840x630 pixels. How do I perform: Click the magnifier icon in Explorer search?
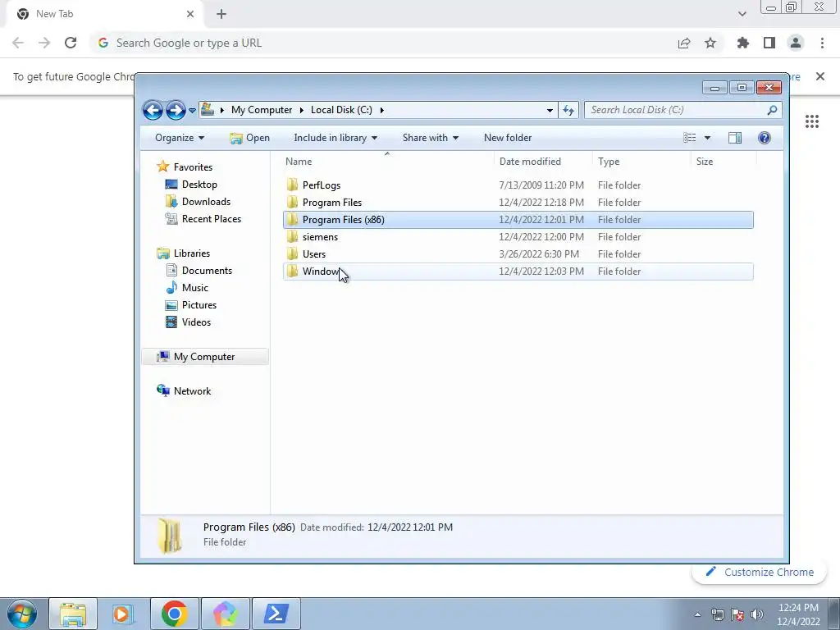[x=772, y=110]
